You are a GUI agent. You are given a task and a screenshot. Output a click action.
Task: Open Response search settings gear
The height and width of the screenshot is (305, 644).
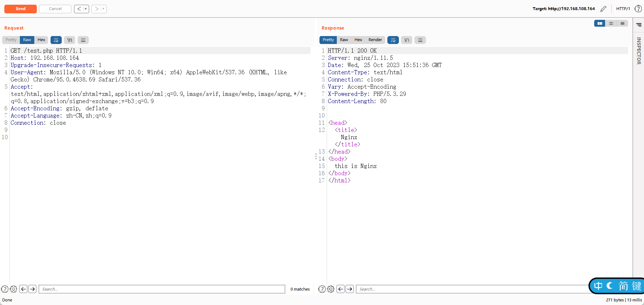coord(331,289)
